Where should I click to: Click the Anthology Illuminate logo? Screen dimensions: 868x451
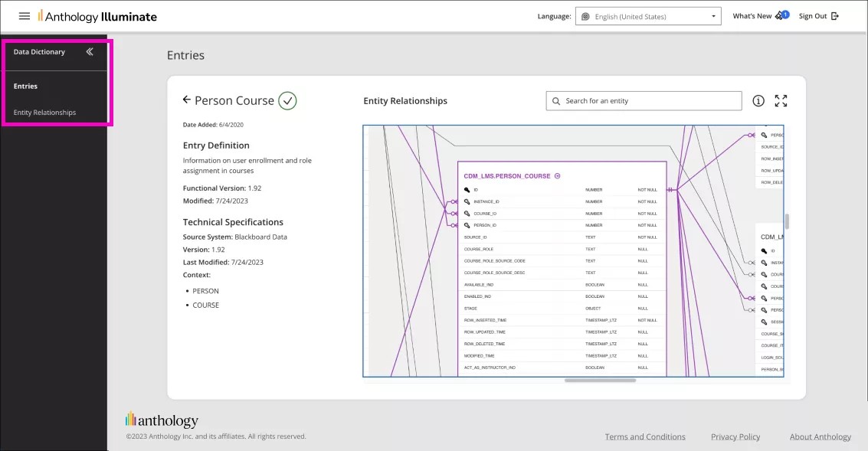click(97, 15)
